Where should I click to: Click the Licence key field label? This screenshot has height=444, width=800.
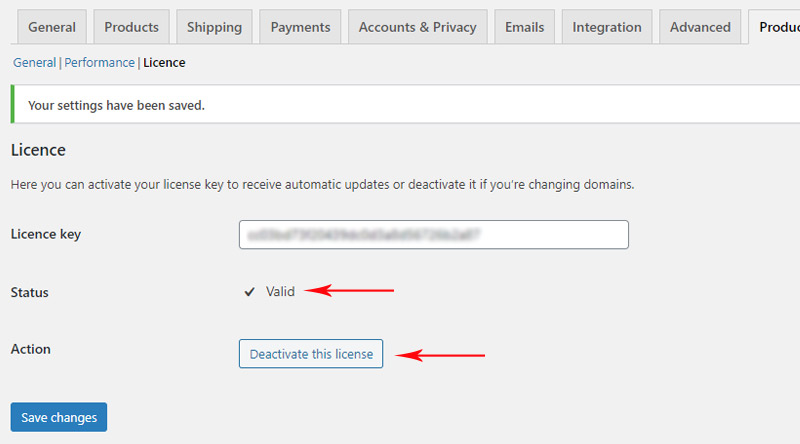46,234
